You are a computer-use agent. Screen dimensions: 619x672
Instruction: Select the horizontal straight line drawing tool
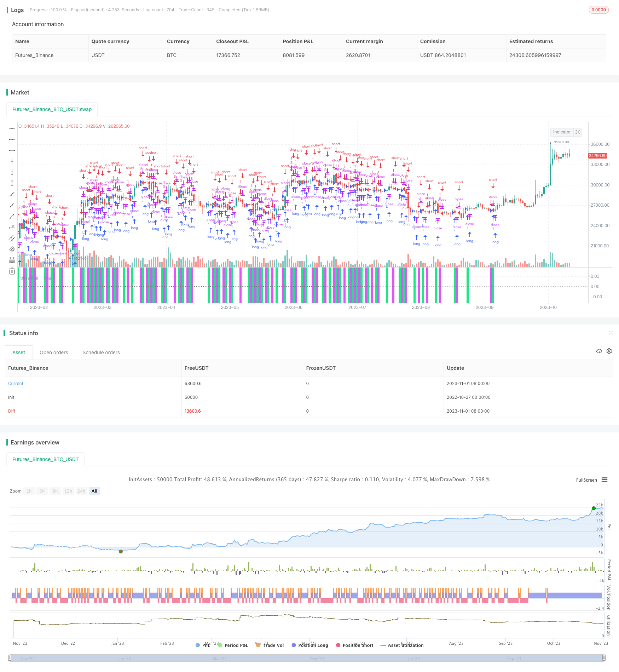[12, 128]
